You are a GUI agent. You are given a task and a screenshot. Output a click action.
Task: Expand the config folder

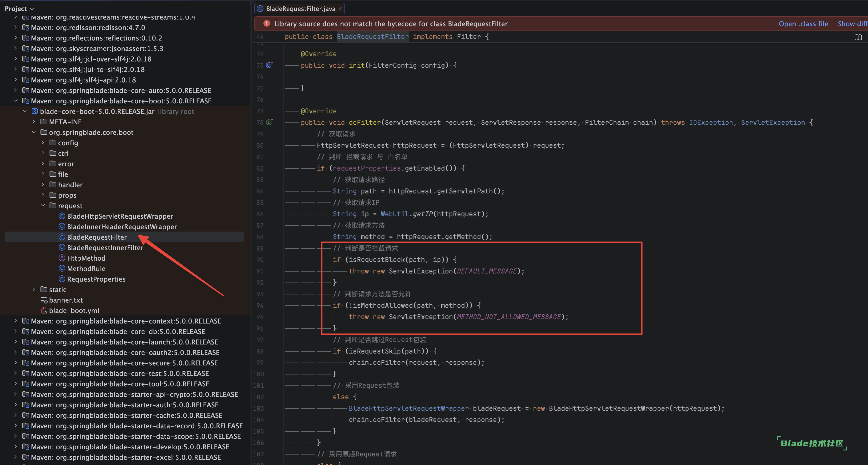[43, 142]
